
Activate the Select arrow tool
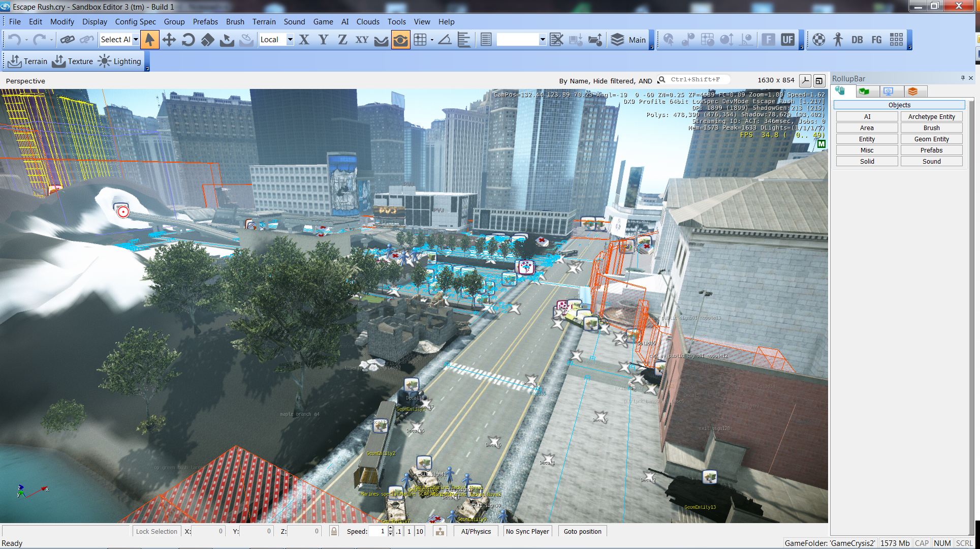click(x=149, y=40)
